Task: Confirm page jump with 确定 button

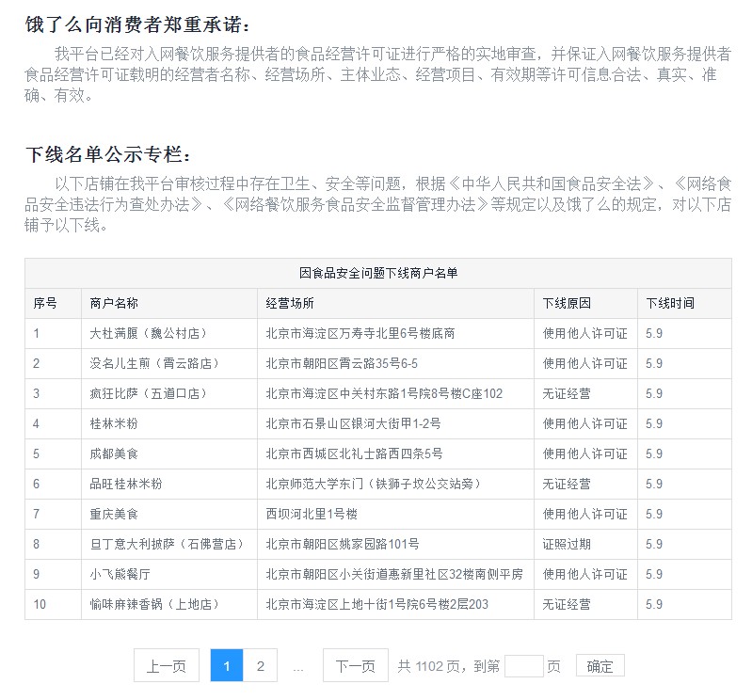Action: 600,666
